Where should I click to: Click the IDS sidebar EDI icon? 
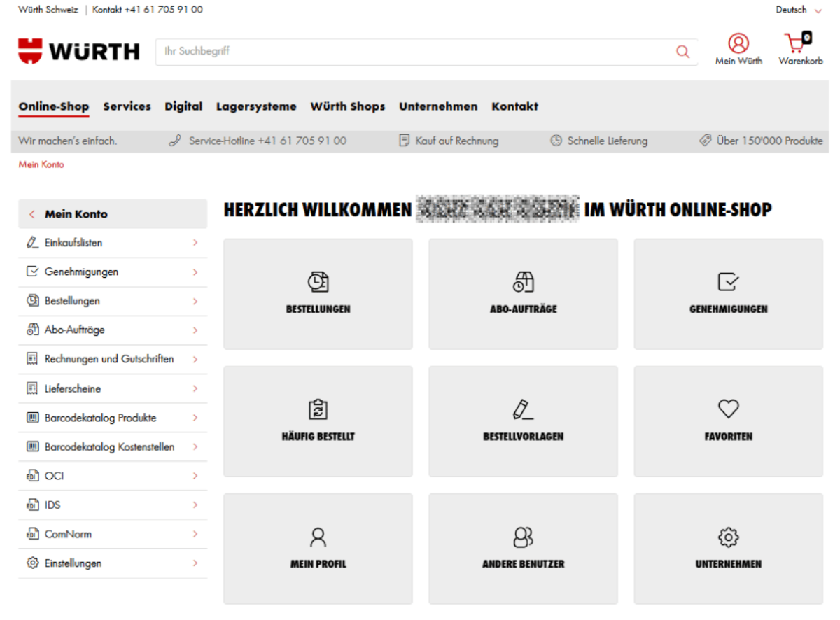click(x=32, y=505)
